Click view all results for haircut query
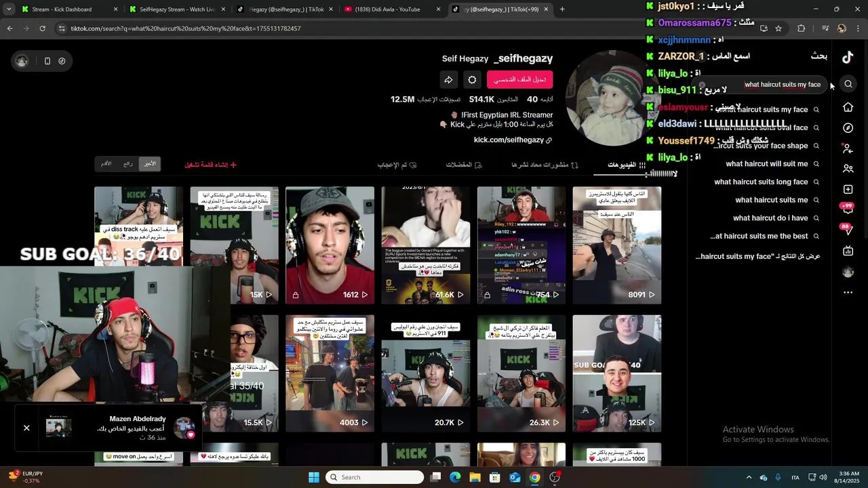 point(758,256)
